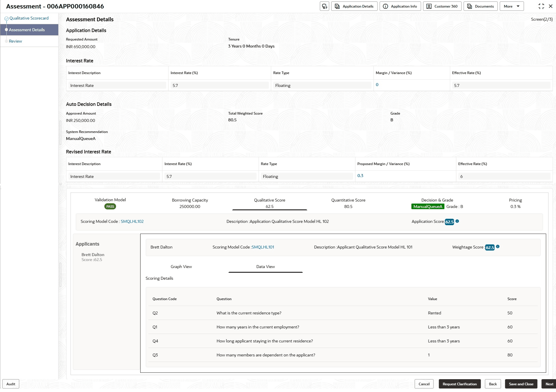This screenshot has height=392, width=556.
Task: Click the Weightage Score 62.5 badge
Action: point(490,247)
